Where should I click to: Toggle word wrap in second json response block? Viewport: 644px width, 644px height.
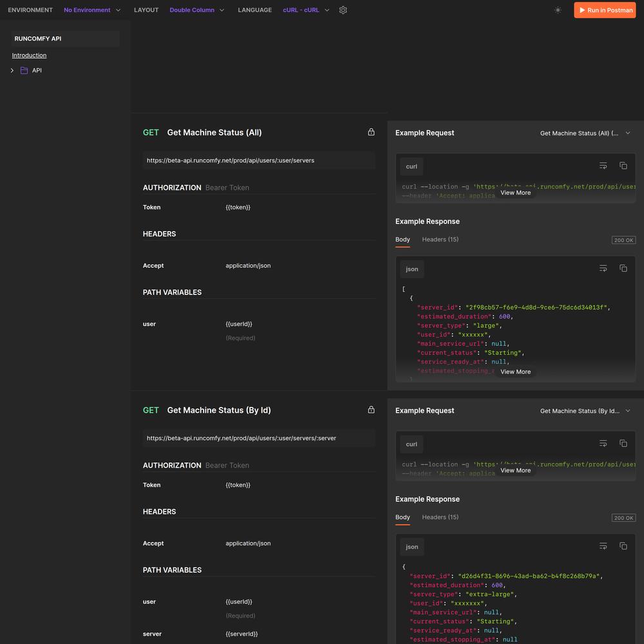pos(603,546)
